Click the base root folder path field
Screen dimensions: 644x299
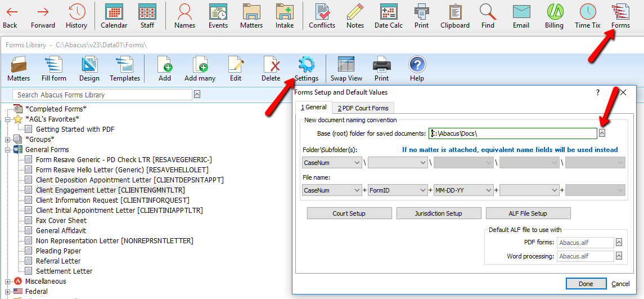512,133
